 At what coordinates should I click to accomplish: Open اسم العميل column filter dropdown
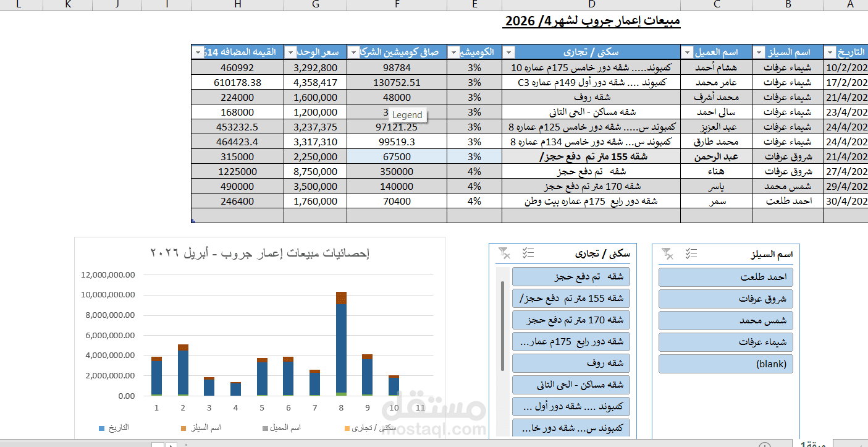pyautogui.click(x=687, y=52)
